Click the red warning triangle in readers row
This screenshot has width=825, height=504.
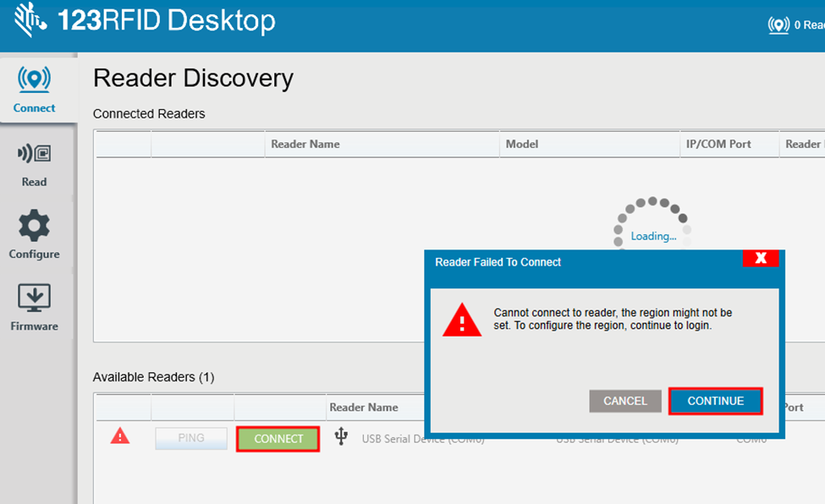[121, 436]
